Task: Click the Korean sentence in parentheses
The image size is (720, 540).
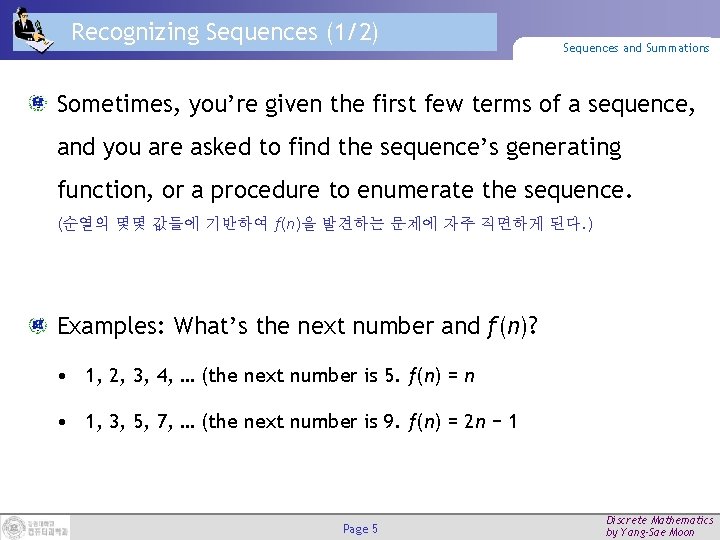Action: [325, 225]
